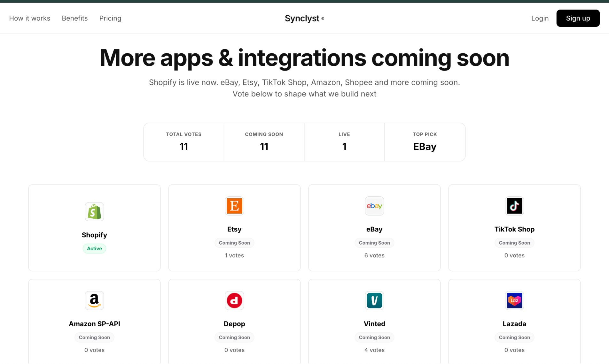The width and height of the screenshot is (609, 364).
Task: Click the Etsy orange E icon
Action: pos(234,206)
